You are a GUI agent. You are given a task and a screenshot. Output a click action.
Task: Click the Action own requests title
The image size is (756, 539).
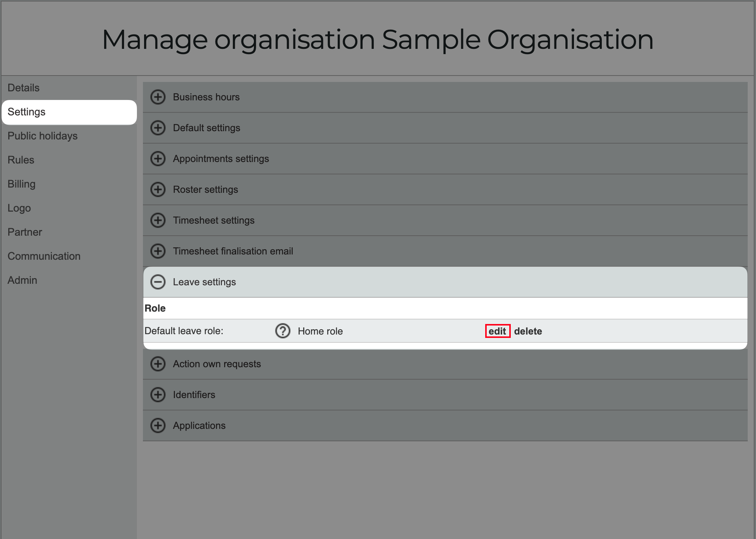[x=217, y=364]
